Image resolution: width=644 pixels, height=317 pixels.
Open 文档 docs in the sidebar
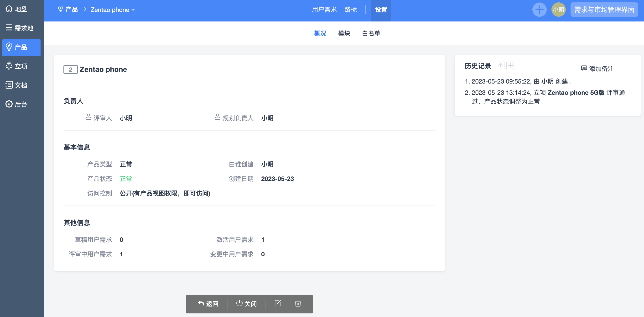click(16, 85)
